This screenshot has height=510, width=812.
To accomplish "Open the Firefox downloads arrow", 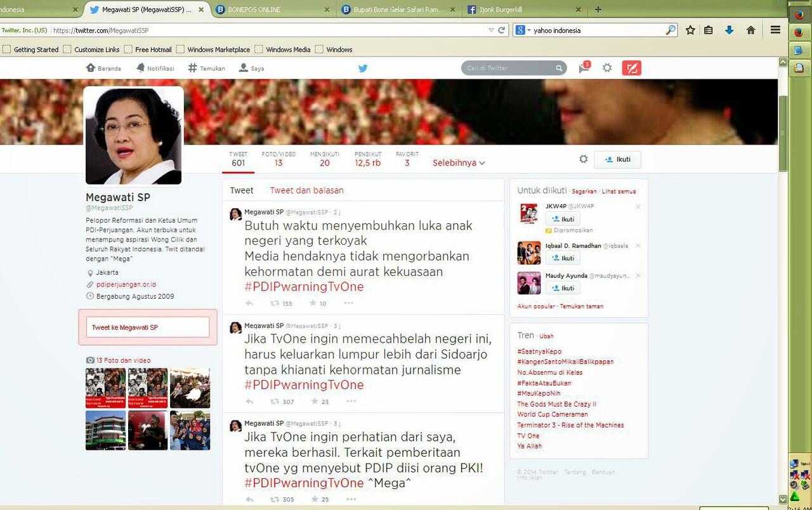I will [x=729, y=30].
